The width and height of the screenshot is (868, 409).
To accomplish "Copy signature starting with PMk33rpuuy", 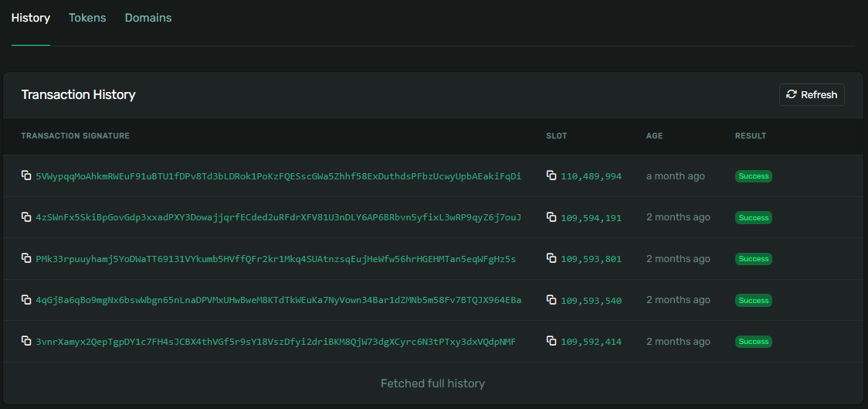I will (x=26, y=257).
